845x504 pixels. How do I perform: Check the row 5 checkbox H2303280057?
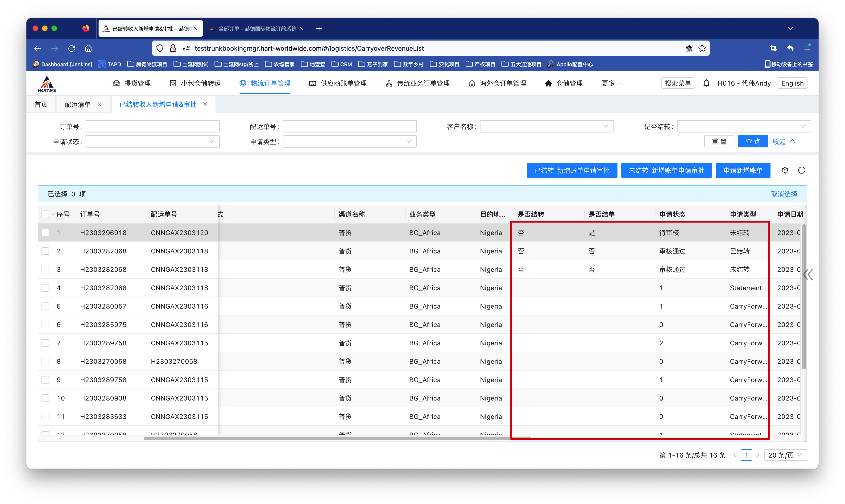pyautogui.click(x=45, y=306)
